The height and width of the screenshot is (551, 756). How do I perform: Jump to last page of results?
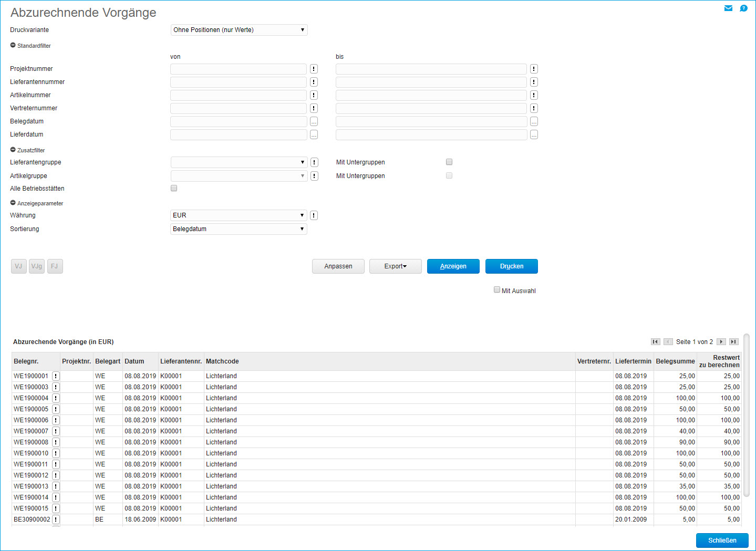coord(733,342)
